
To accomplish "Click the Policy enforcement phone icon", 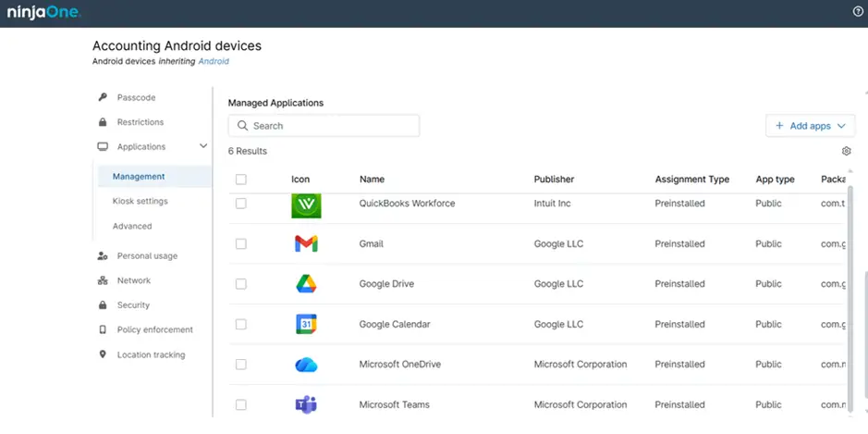I will pyautogui.click(x=103, y=329).
